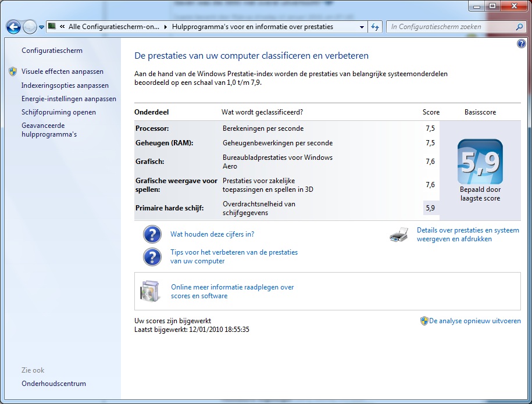
Task: Close the window with the red X
Action: click(514, 6)
